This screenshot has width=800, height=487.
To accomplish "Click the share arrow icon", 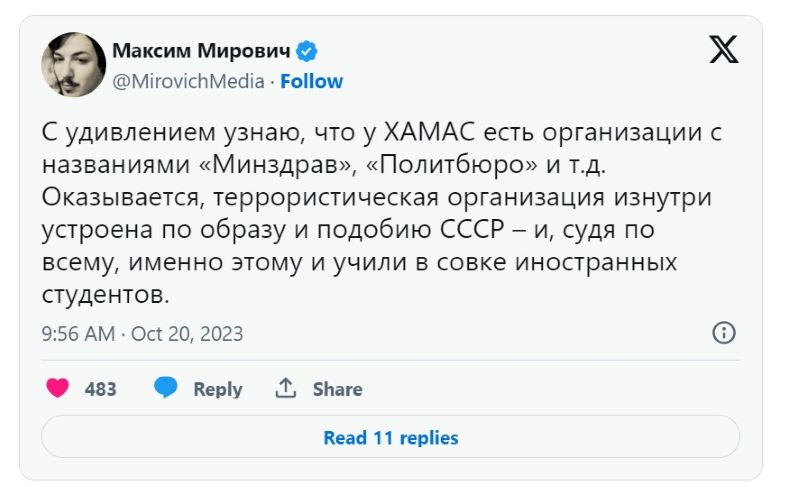I will pos(286,388).
